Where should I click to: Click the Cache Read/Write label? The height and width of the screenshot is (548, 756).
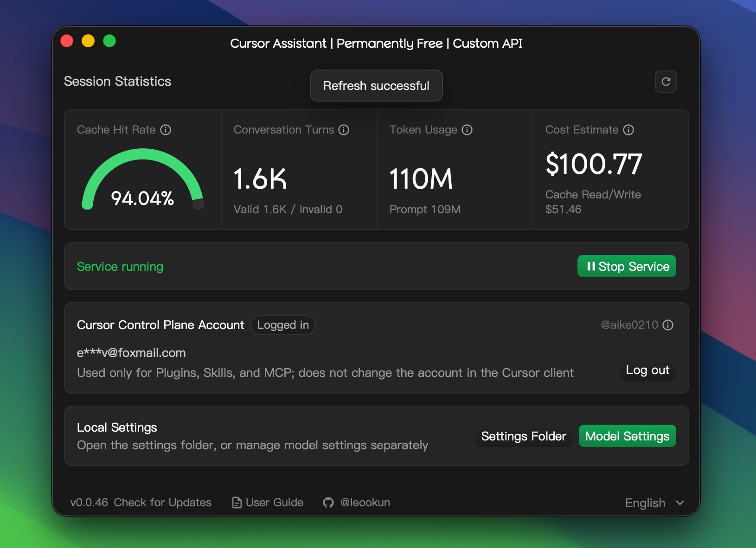pyautogui.click(x=593, y=195)
